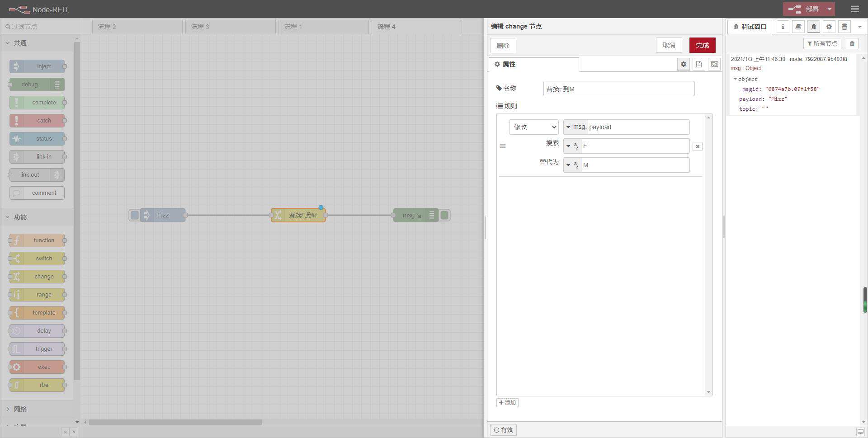868x438 pixels.
Task: Select the function node in palette
Action: click(37, 240)
